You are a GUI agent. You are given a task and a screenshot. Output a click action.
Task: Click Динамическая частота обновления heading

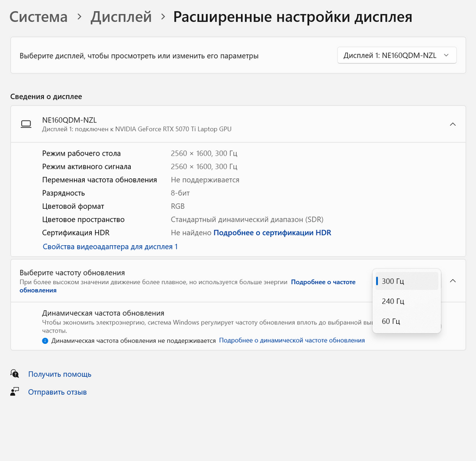(103, 313)
